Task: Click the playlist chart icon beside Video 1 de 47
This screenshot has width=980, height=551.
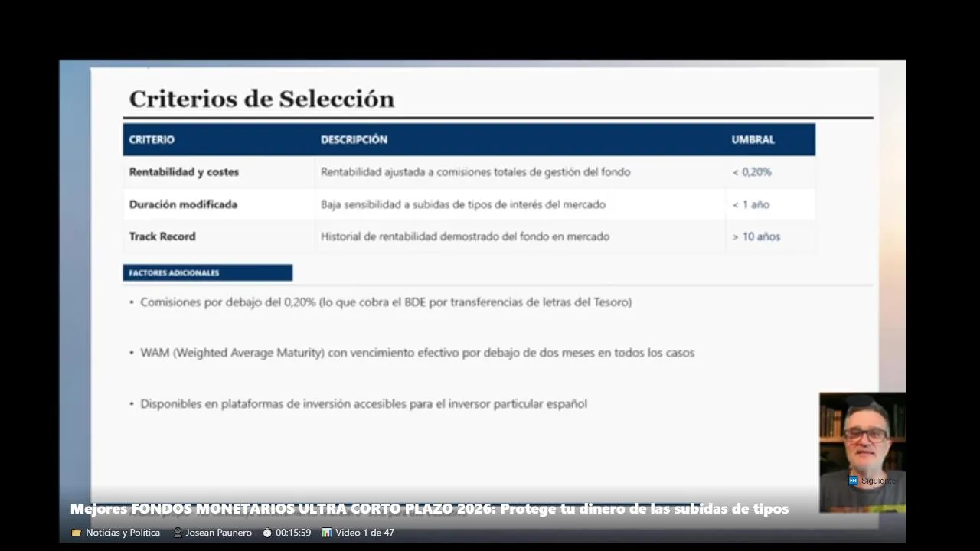Action: click(327, 533)
